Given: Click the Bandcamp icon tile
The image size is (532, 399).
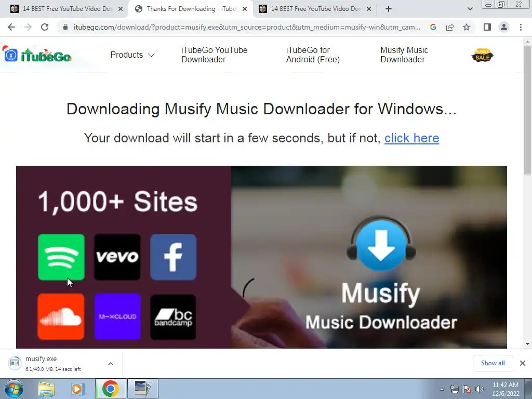Looking at the screenshot, I should (173, 316).
